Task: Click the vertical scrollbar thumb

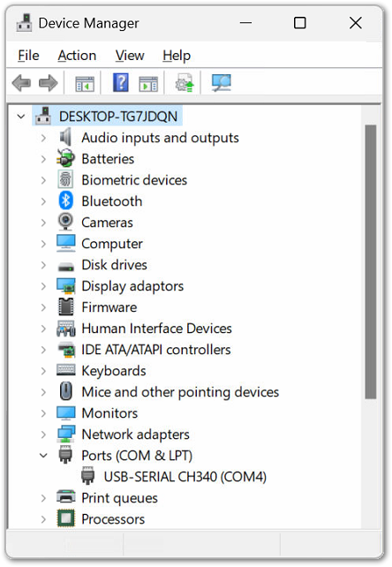Action: tap(371, 261)
